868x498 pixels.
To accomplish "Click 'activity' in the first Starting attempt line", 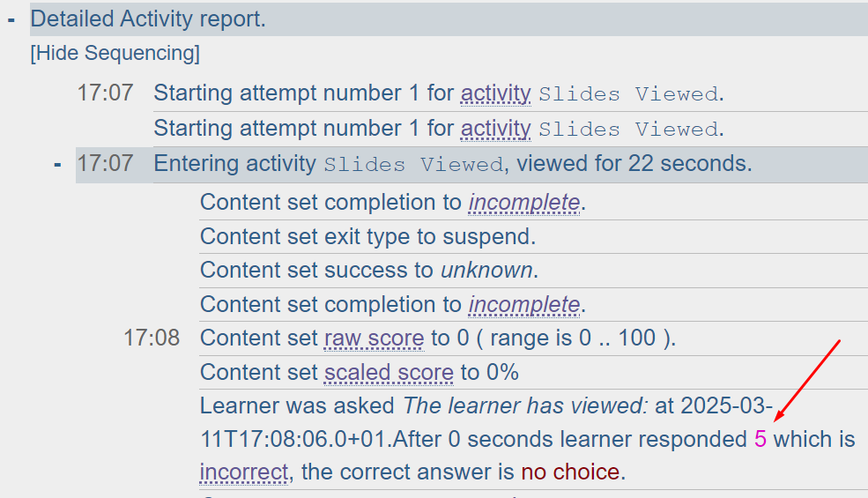I will pyautogui.click(x=495, y=93).
